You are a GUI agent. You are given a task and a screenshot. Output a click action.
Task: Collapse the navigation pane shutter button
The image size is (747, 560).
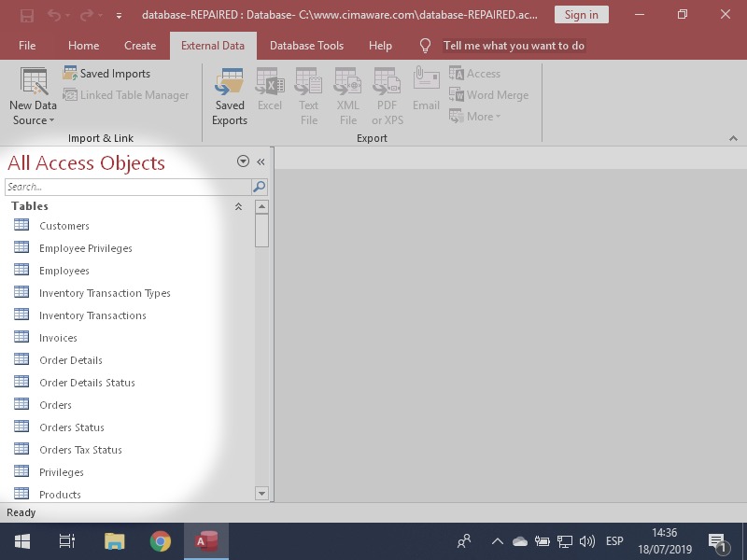click(x=261, y=161)
